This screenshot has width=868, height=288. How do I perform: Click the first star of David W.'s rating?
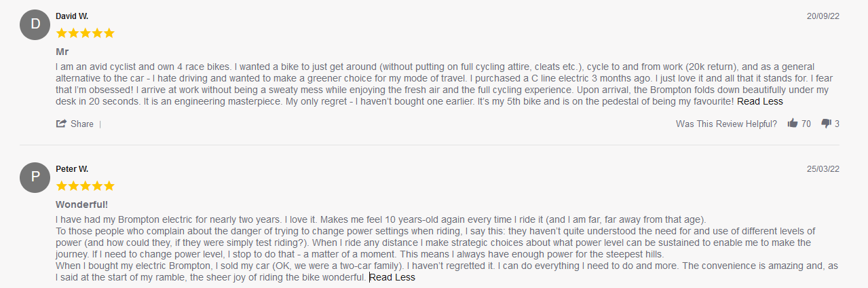[x=62, y=33]
